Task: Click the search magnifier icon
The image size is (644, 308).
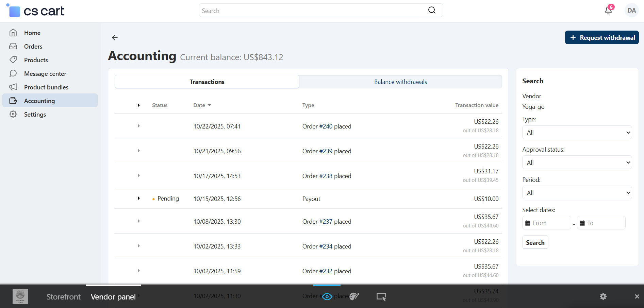Action: (x=432, y=10)
